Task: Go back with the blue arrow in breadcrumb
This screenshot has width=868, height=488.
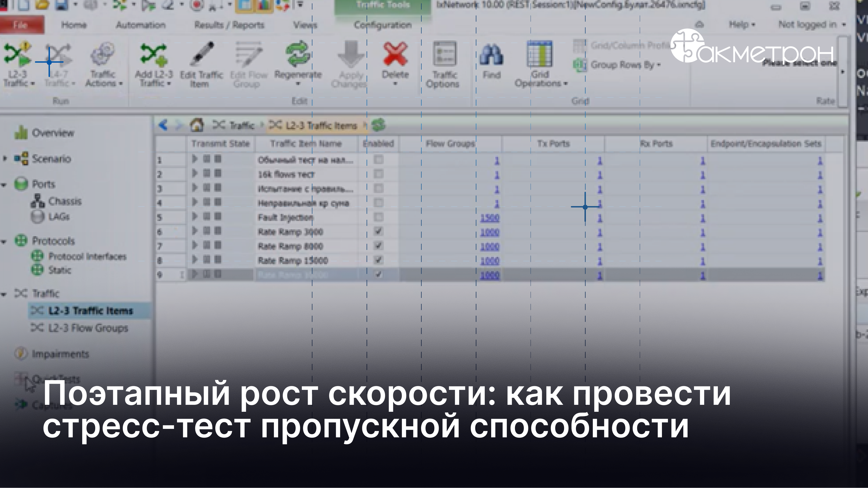Action: pos(163,125)
